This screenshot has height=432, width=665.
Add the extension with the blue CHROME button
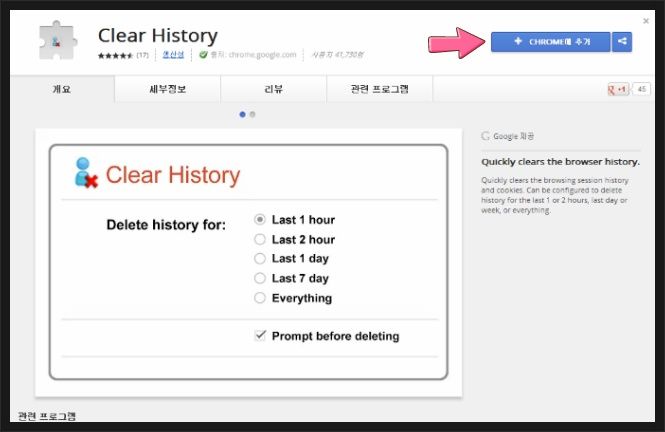click(550, 42)
